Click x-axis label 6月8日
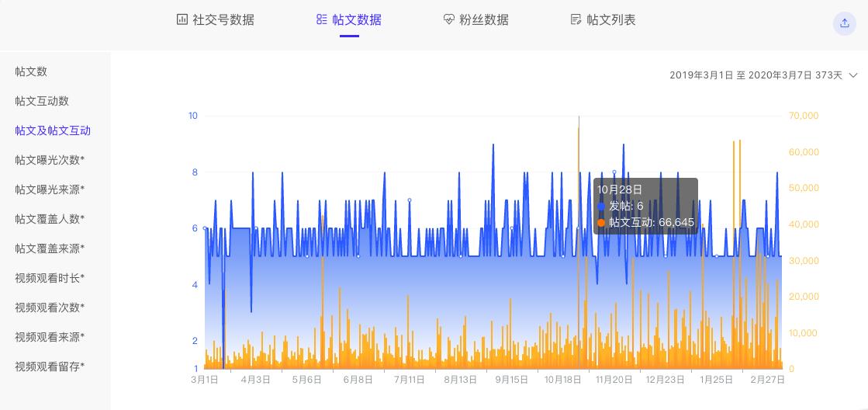Image resolution: width=868 pixels, height=410 pixels. click(358, 380)
